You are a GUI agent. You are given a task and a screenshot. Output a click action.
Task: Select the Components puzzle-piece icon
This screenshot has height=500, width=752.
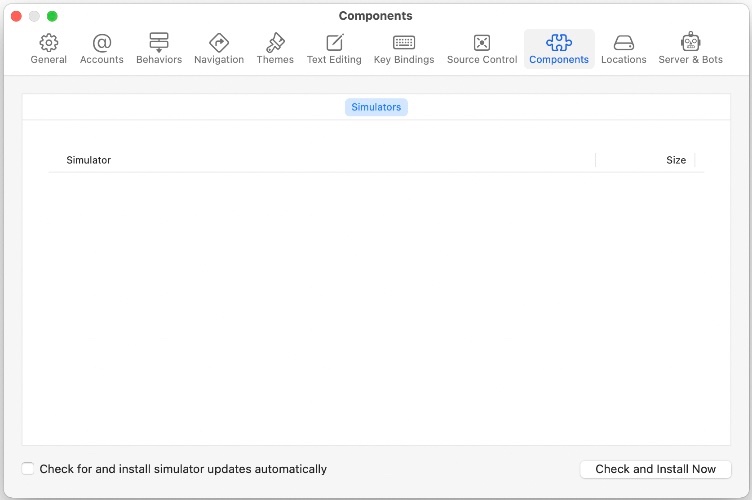click(559, 43)
